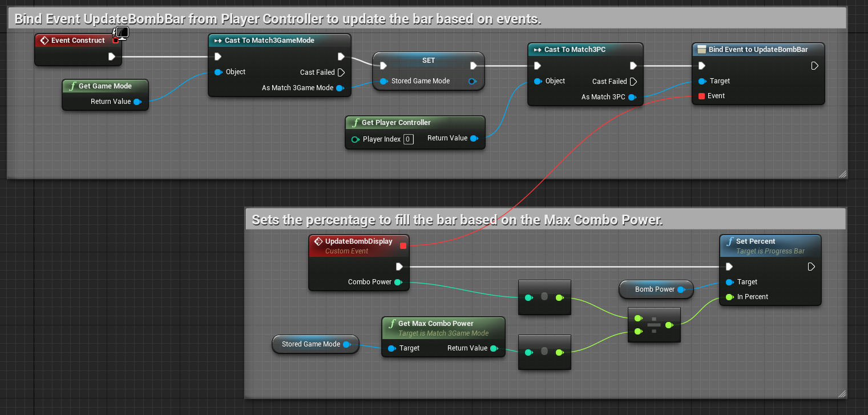Click the In Percent pin on Set Percent

click(729, 297)
